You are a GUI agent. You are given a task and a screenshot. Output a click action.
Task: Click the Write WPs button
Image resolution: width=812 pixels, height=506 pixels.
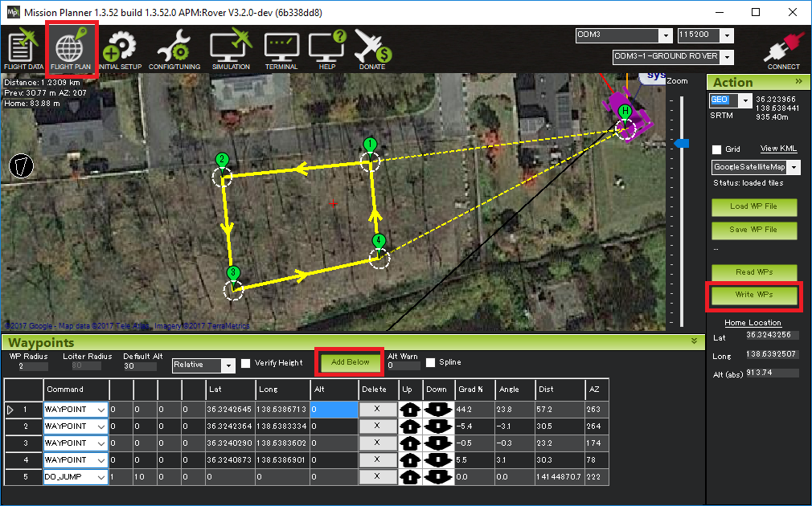(x=754, y=295)
